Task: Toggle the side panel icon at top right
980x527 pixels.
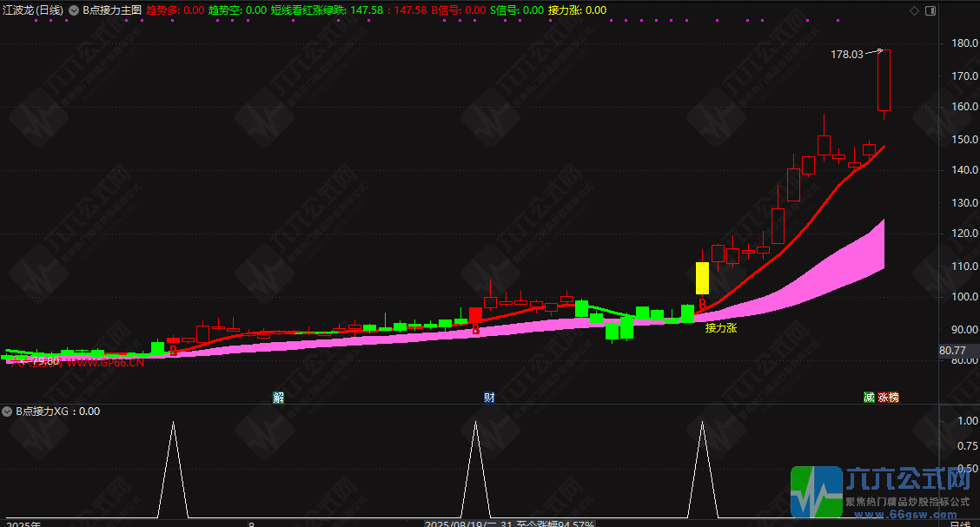Action: [930, 10]
